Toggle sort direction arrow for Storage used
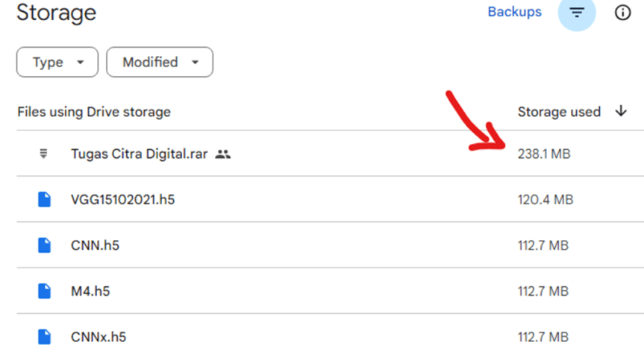The height and width of the screenshot is (354, 644). pyautogui.click(x=621, y=111)
